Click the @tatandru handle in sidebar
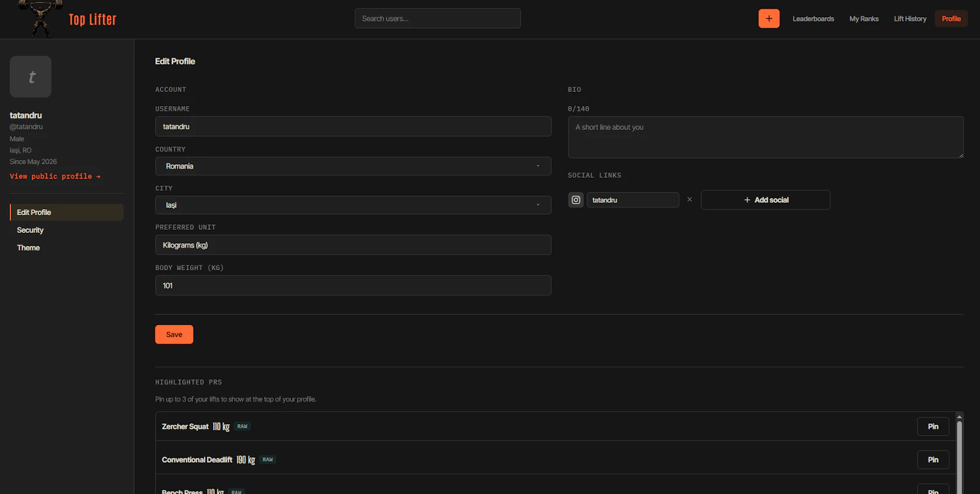 [26, 127]
